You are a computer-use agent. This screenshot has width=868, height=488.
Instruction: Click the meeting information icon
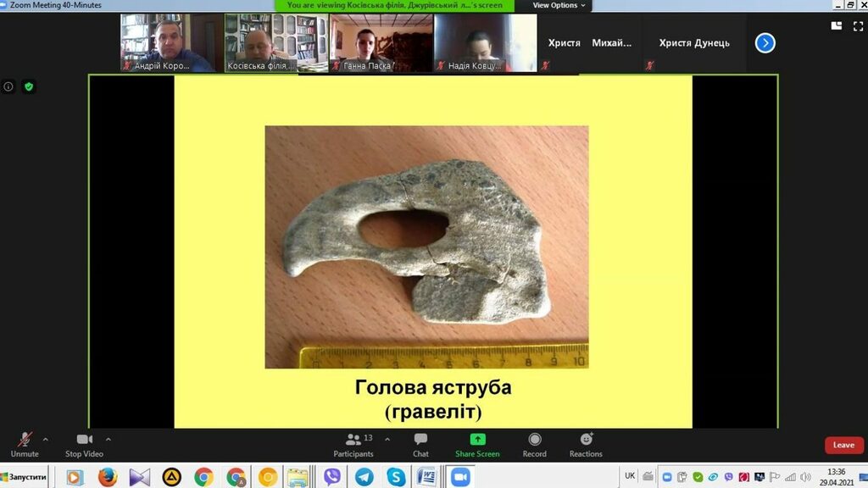point(8,86)
